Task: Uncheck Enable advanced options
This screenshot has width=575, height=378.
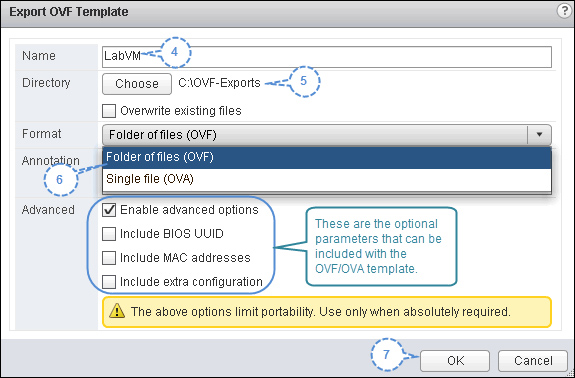Action: [x=109, y=210]
